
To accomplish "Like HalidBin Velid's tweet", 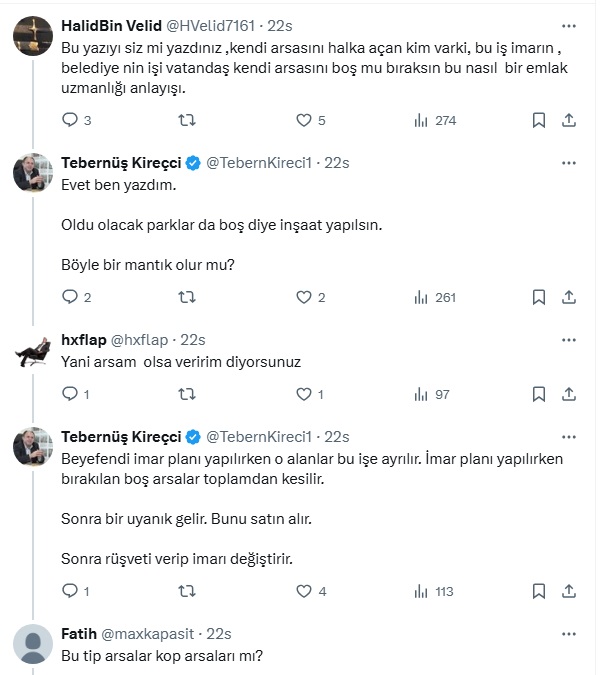I will coord(305,120).
